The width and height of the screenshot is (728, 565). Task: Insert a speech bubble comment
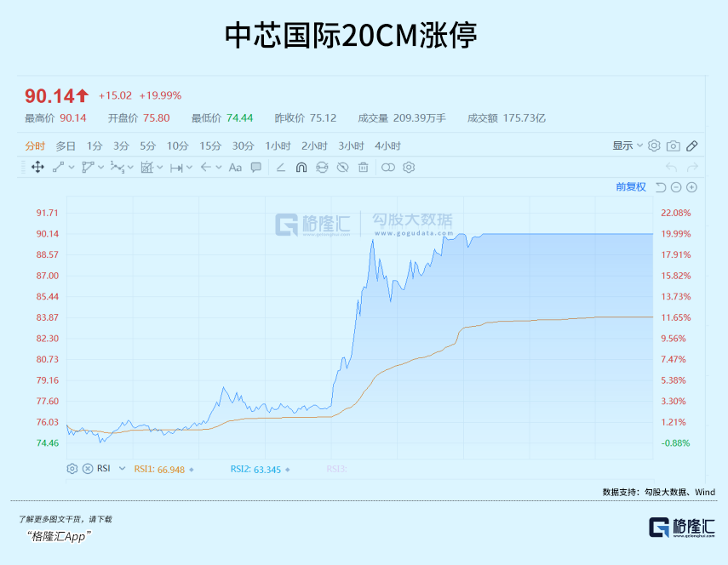click(255, 168)
